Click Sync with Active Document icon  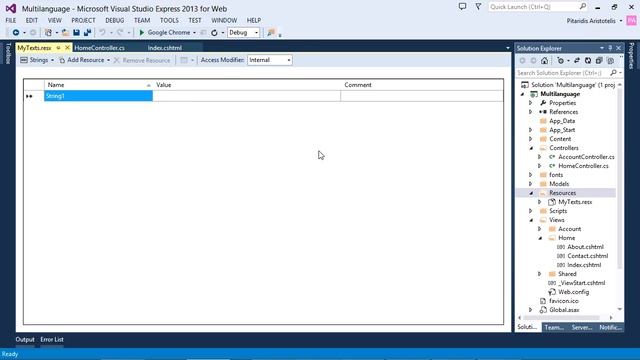click(577, 60)
